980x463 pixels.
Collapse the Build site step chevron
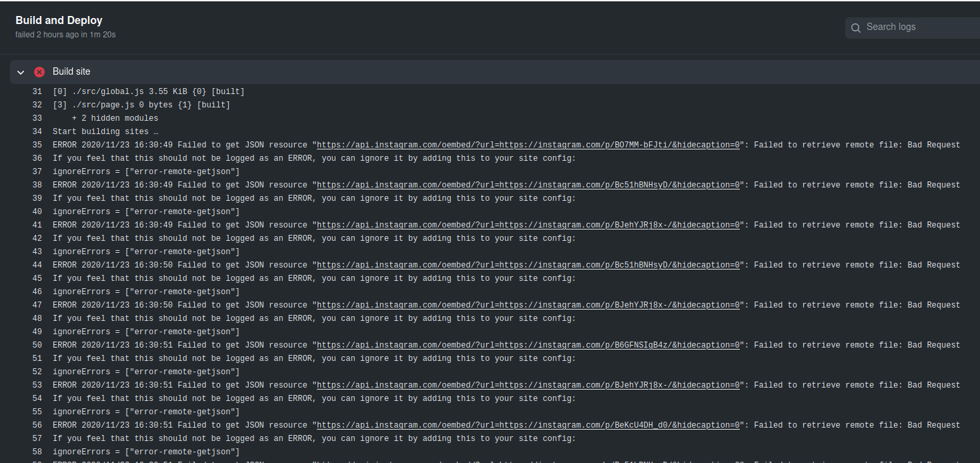tap(21, 72)
